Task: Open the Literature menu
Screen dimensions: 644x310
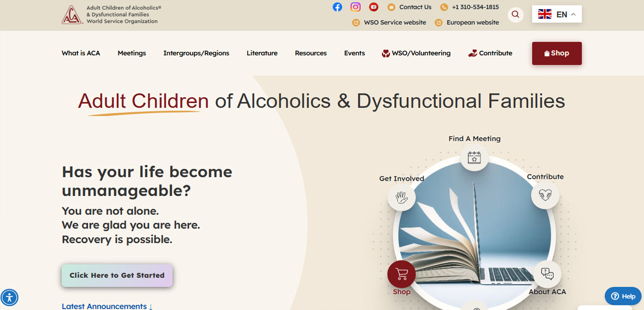Action: point(262,53)
